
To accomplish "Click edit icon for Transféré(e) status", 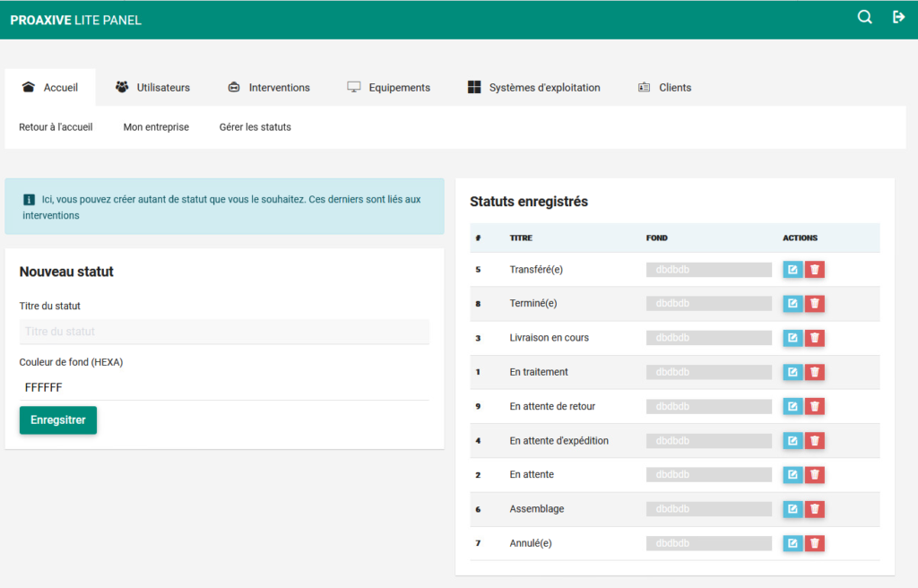I will pos(792,270).
